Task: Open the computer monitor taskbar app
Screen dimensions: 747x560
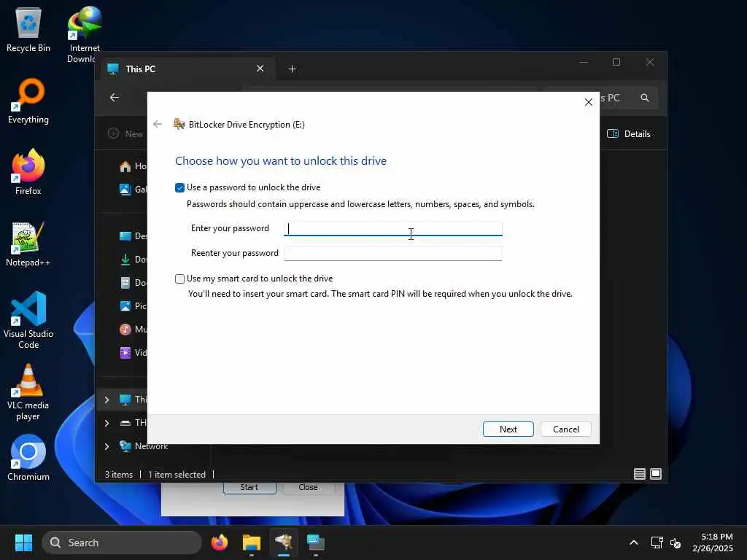Action: pyautogui.click(x=315, y=542)
